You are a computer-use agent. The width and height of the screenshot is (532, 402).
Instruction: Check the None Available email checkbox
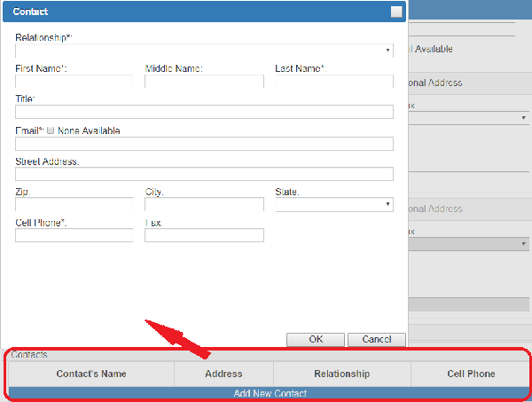[51, 130]
